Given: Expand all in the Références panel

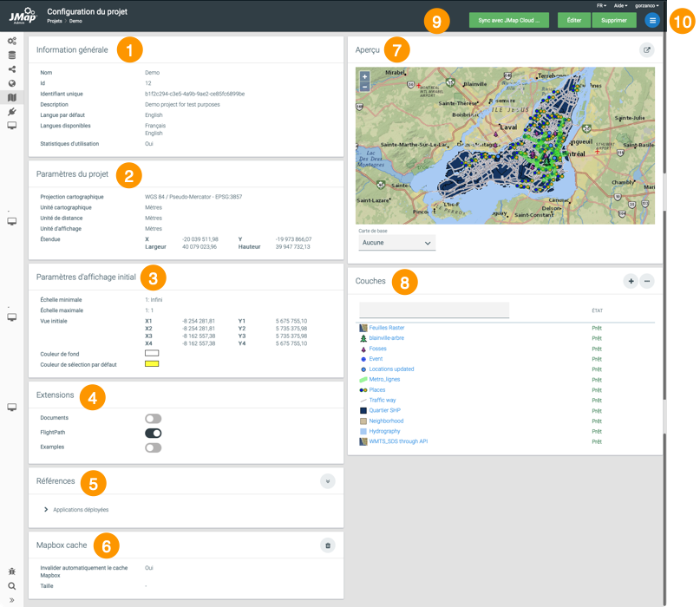Looking at the screenshot, I should 327,480.
